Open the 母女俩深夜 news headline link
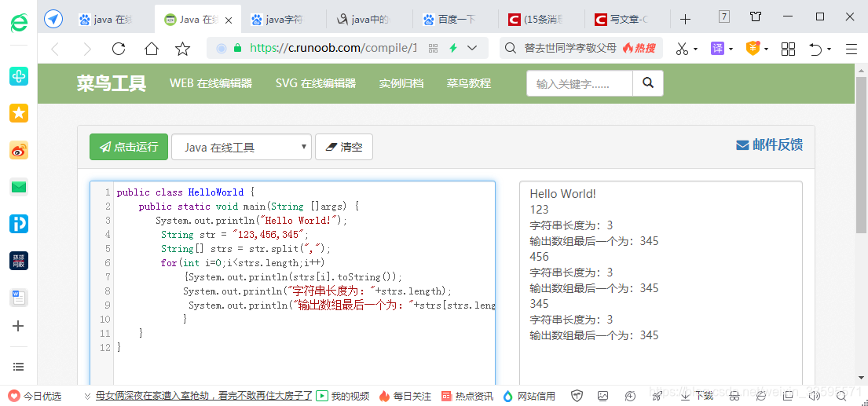Image resolution: width=868 pixels, height=406 pixels. [x=204, y=396]
